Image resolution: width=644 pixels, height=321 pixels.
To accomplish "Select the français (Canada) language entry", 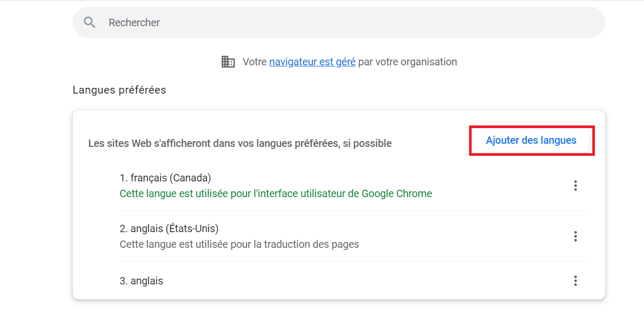I will click(166, 178).
